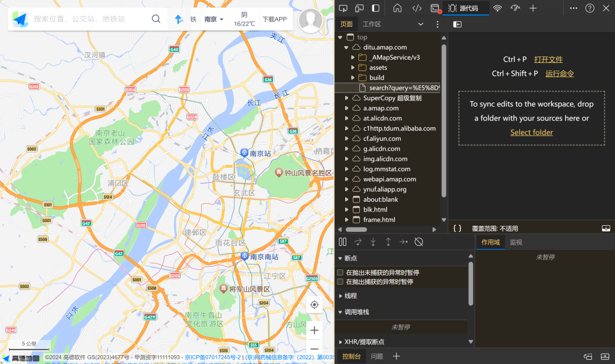Switch to the 监视 watch tab
The image size is (615, 364).
(x=516, y=242)
